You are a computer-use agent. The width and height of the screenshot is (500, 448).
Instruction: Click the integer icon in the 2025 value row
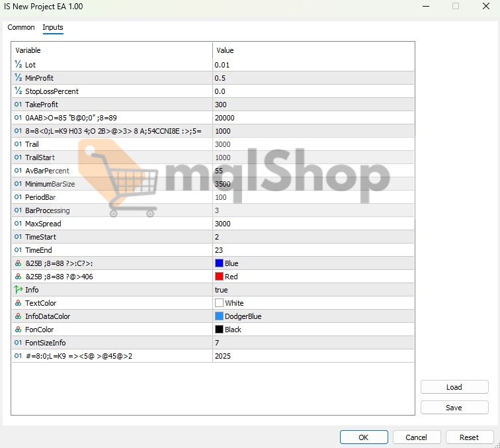coord(18,356)
